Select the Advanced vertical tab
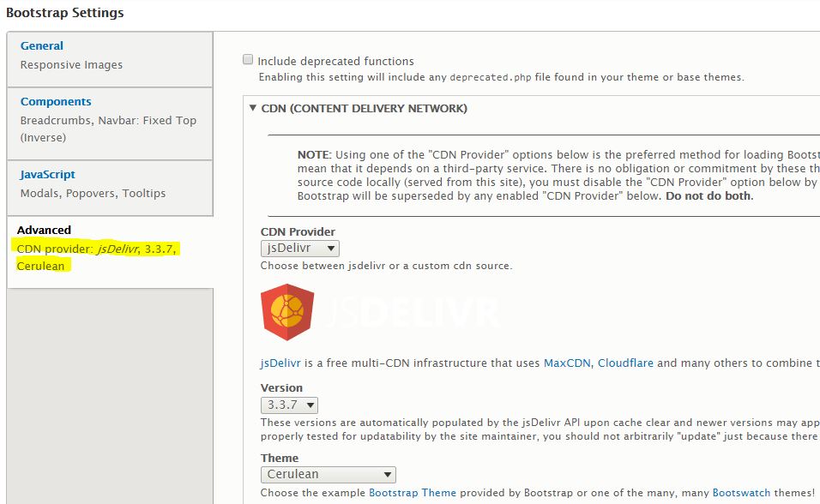820x504 pixels. pos(44,230)
